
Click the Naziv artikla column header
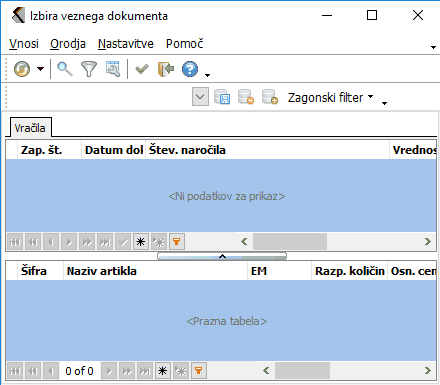156,271
